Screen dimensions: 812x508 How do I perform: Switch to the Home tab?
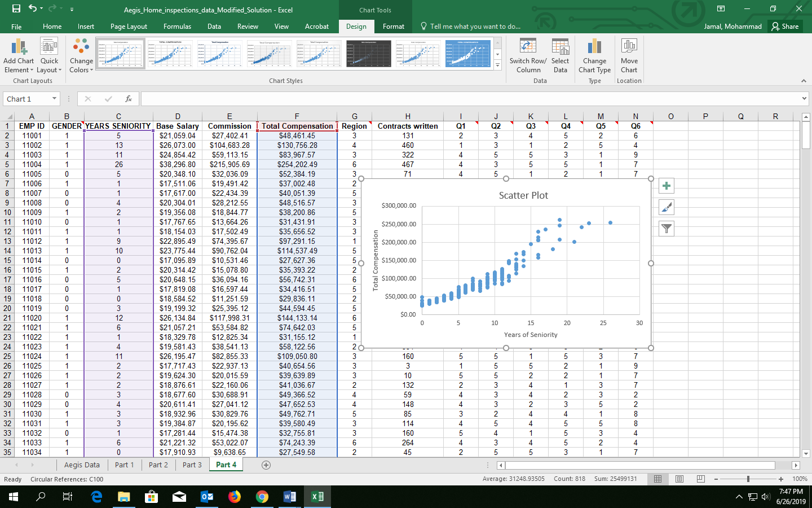point(52,27)
